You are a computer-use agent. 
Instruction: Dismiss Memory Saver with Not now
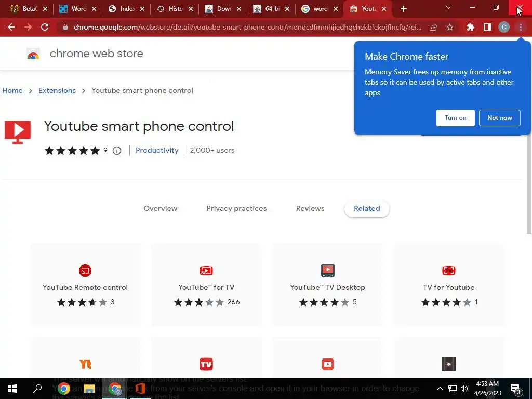(x=499, y=118)
